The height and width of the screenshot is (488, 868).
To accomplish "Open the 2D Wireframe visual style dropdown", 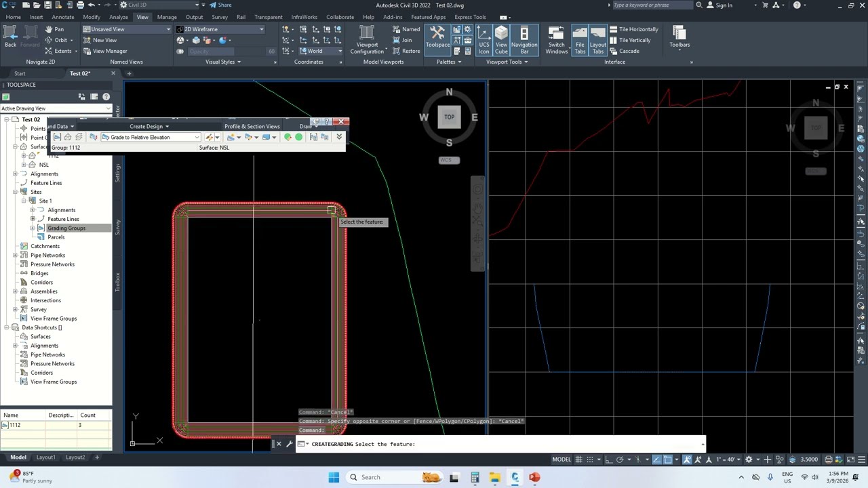I will click(x=220, y=29).
